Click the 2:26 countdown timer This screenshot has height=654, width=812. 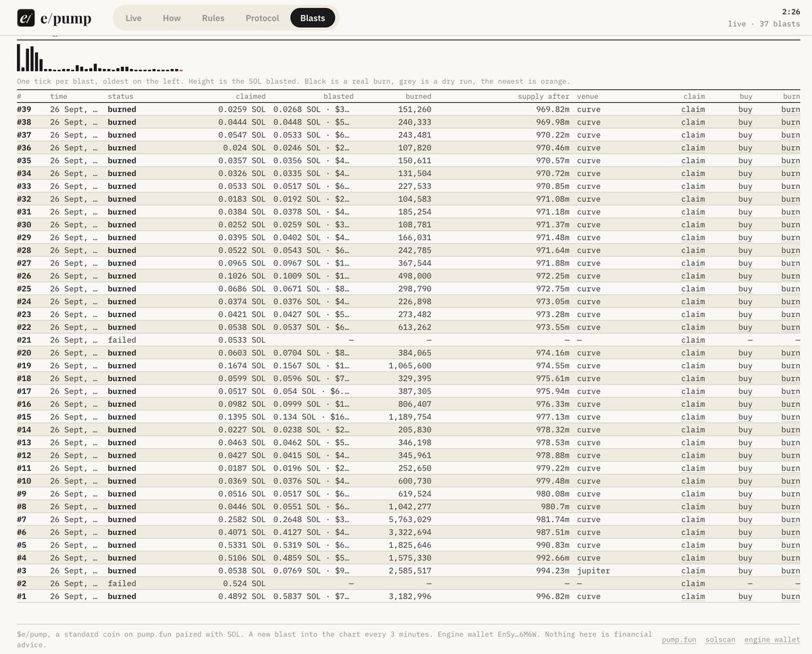pos(791,12)
